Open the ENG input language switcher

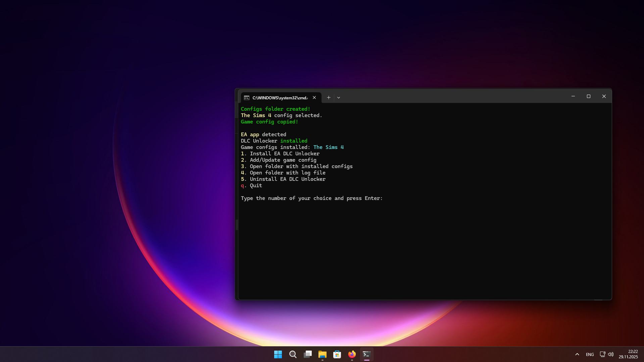(x=590, y=354)
